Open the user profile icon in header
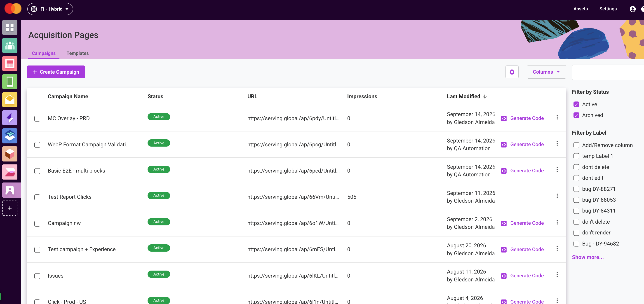Viewport: 644px width, 304px height. (632, 9)
